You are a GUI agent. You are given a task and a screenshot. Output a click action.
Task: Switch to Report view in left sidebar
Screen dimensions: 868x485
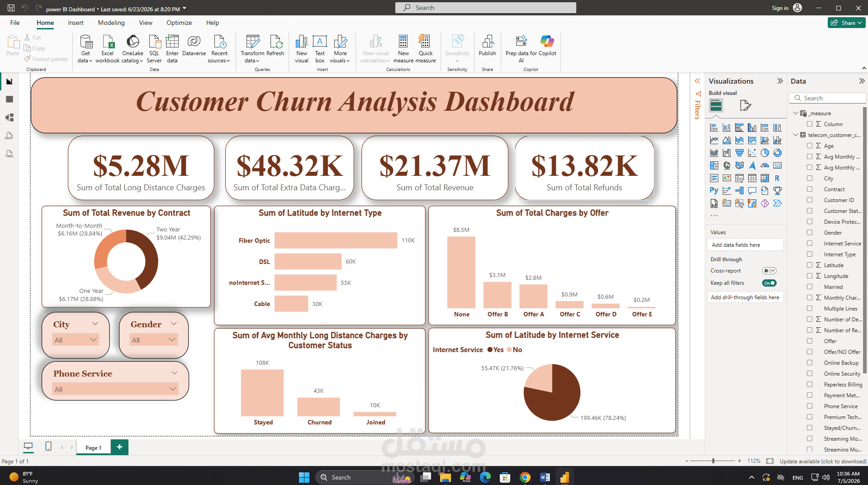point(9,81)
